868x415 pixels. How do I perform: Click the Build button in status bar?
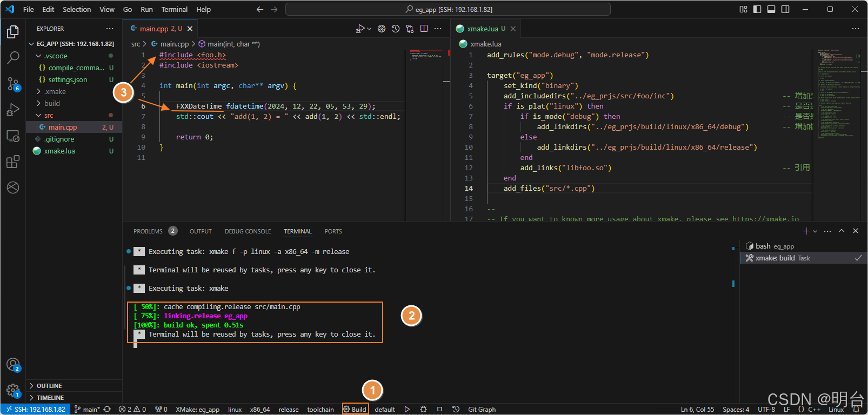(355, 410)
